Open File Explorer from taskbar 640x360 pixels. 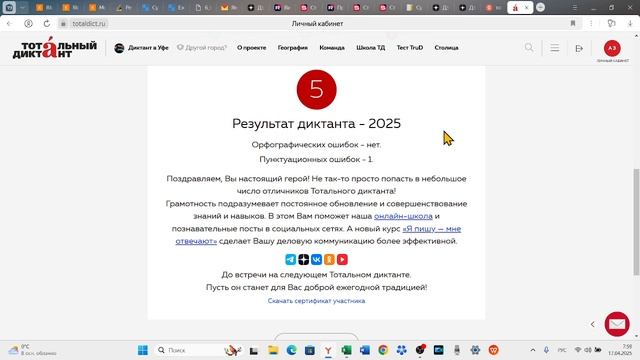273,350
